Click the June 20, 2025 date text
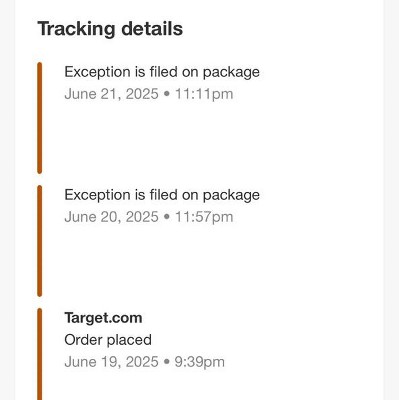This screenshot has width=399, height=400. click(111, 217)
